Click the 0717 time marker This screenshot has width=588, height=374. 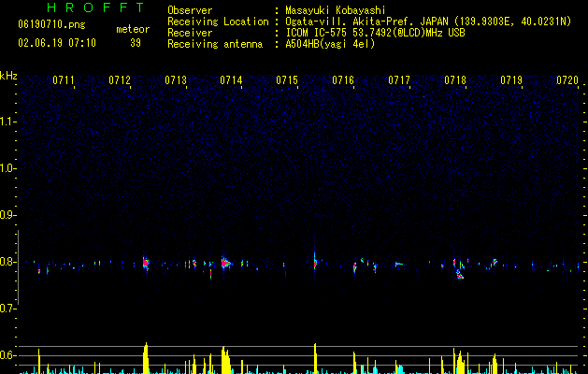399,79
